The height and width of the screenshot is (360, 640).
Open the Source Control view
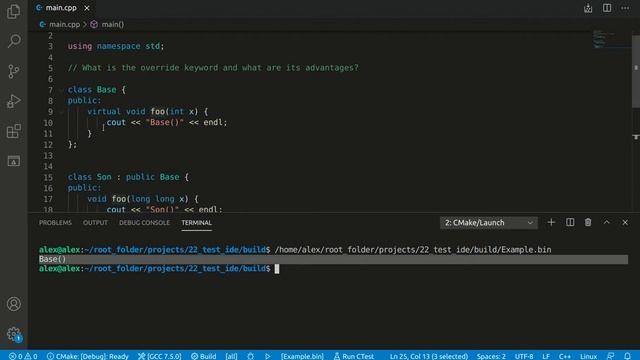pos(13,71)
